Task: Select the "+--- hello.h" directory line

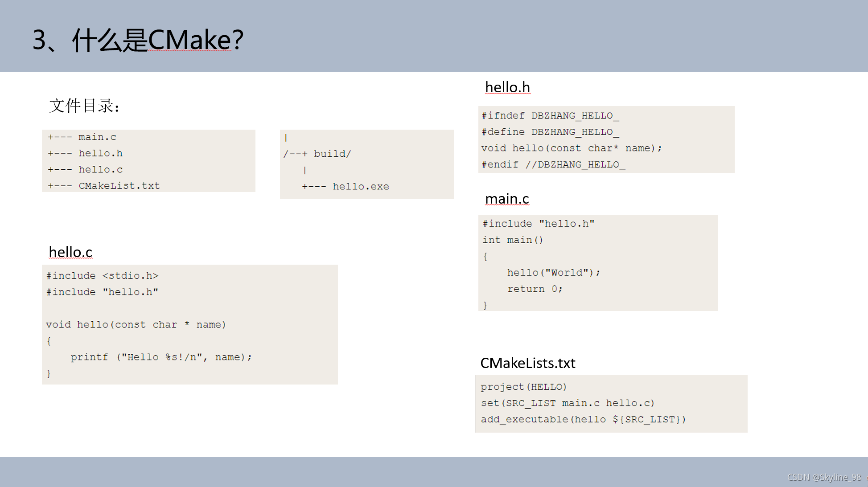Action: point(85,153)
